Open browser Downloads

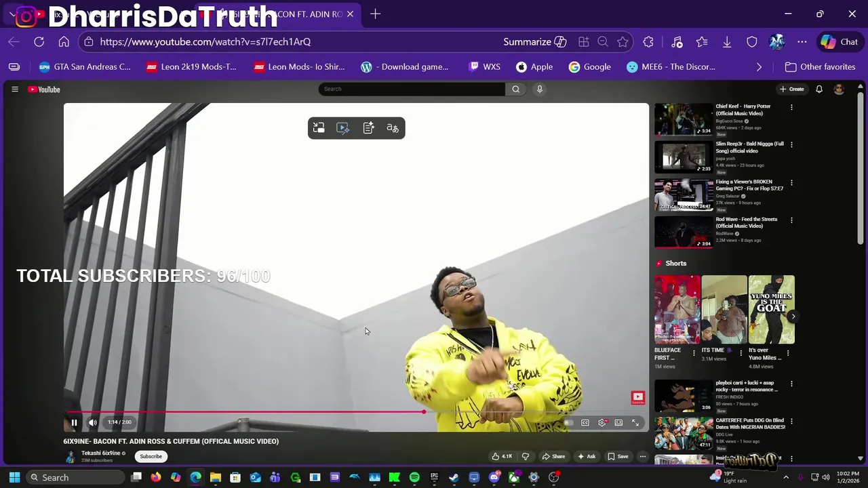pyautogui.click(x=727, y=42)
